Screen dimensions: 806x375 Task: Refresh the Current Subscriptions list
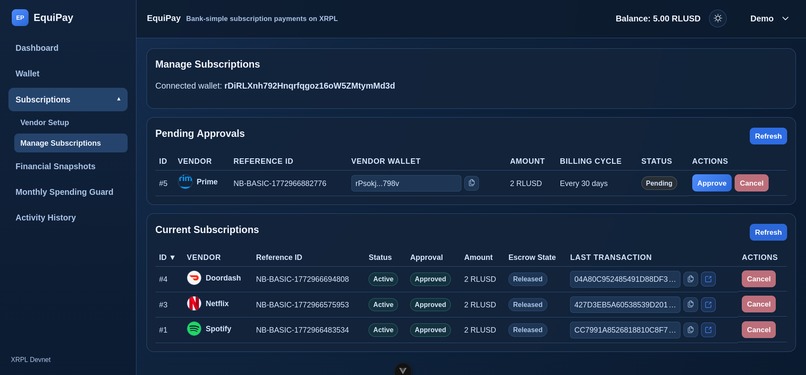[x=768, y=232]
